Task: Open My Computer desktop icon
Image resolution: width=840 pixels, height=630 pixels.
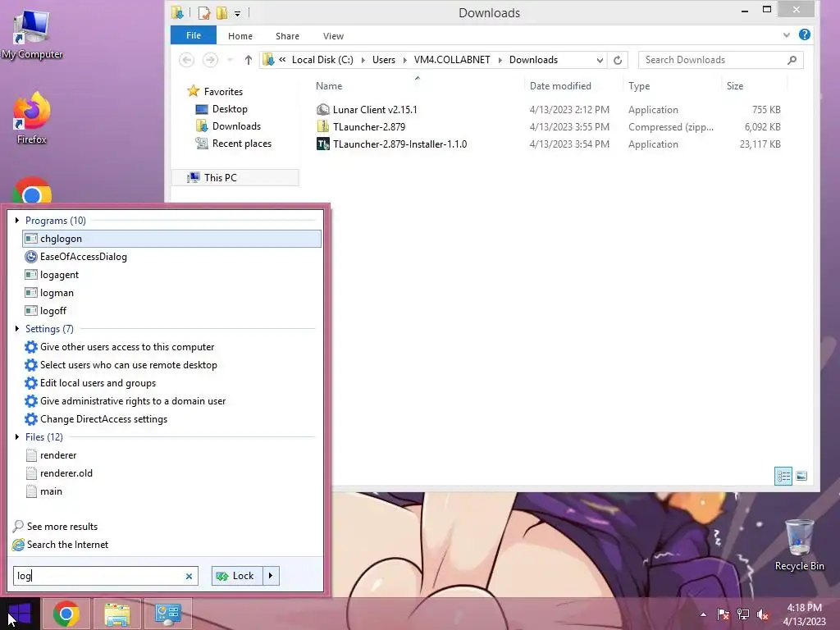Action: click(x=32, y=34)
